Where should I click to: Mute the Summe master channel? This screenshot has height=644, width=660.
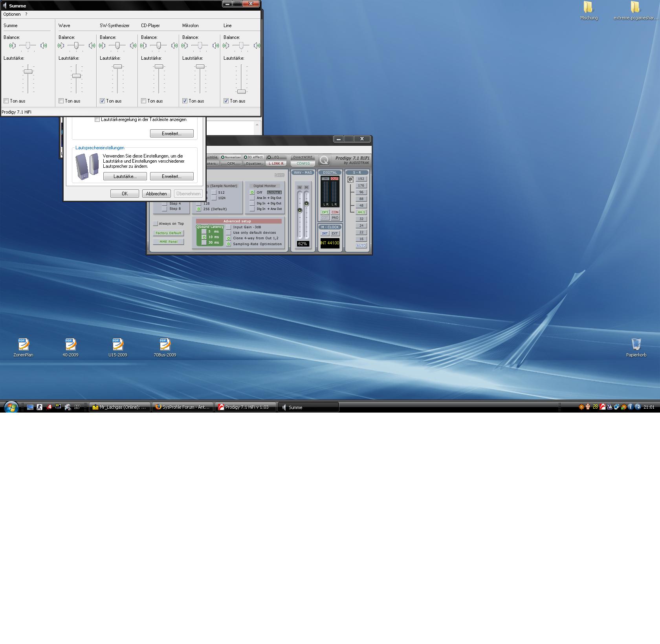(x=6, y=101)
